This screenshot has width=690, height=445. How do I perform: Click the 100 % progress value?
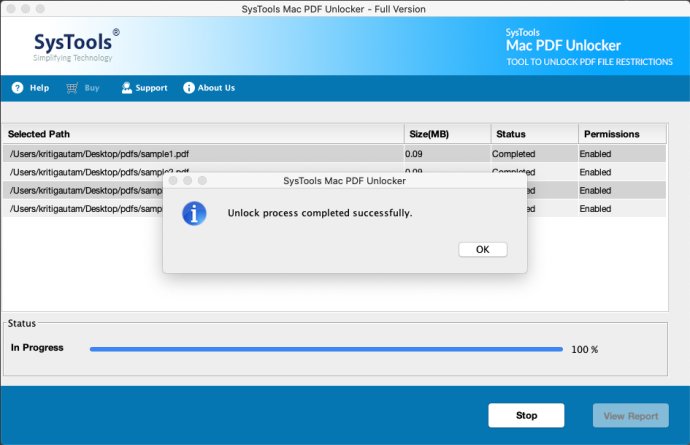pyautogui.click(x=584, y=349)
